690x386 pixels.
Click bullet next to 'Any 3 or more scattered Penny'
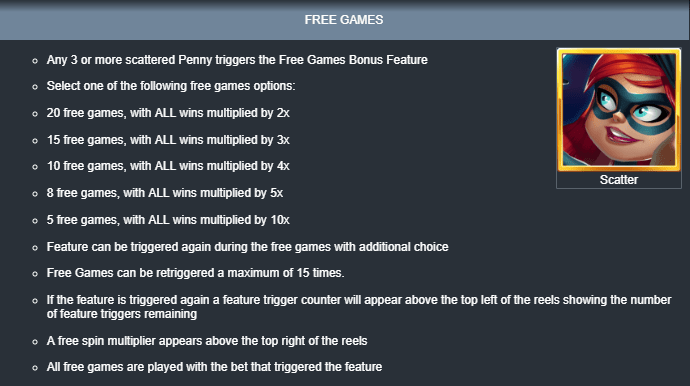pyautogui.click(x=35, y=61)
